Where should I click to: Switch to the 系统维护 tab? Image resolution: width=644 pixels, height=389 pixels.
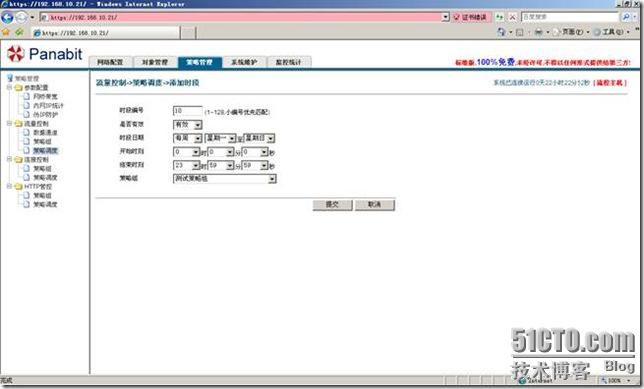(244, 62)
